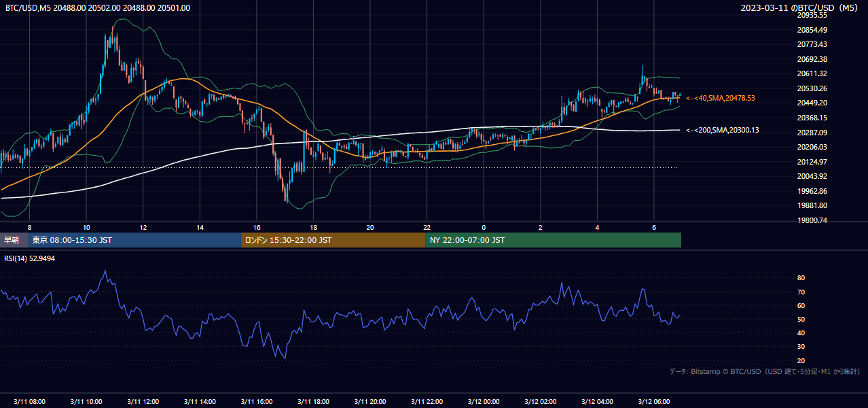Click price axis label 20287.09
This screenshot has height=408, width=868.
pos(812,132)
